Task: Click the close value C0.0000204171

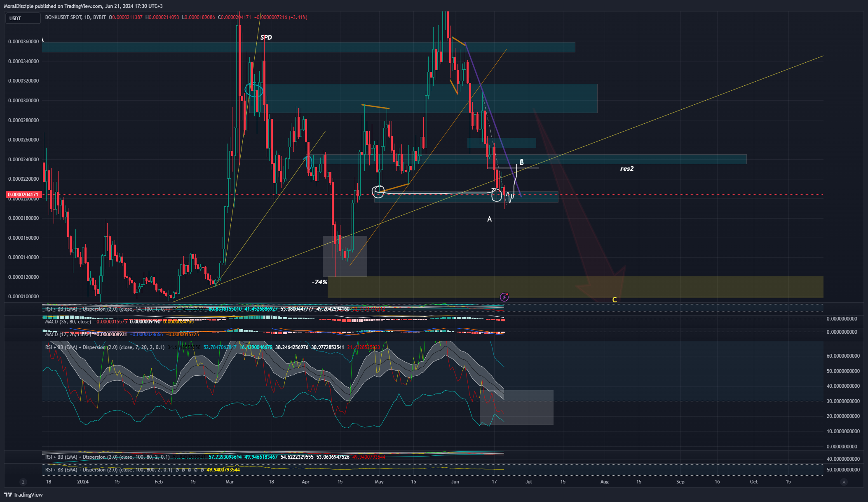Action: (234, 17)
